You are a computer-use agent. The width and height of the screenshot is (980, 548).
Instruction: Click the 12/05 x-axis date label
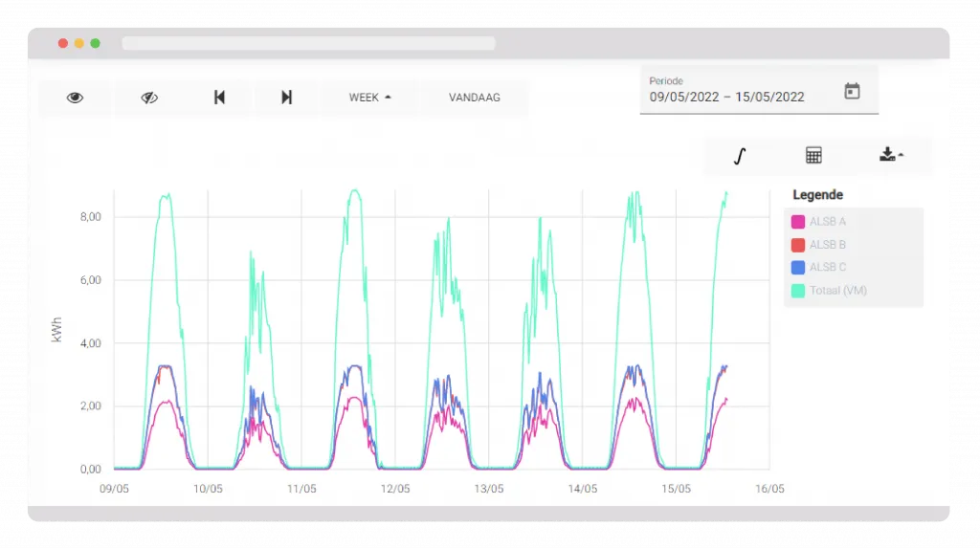tap(395, 489)
